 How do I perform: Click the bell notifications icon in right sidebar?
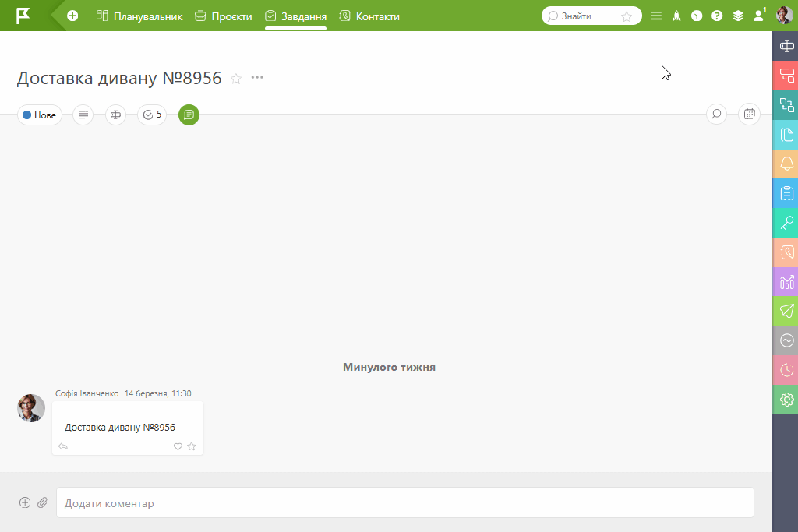point(786,164)
